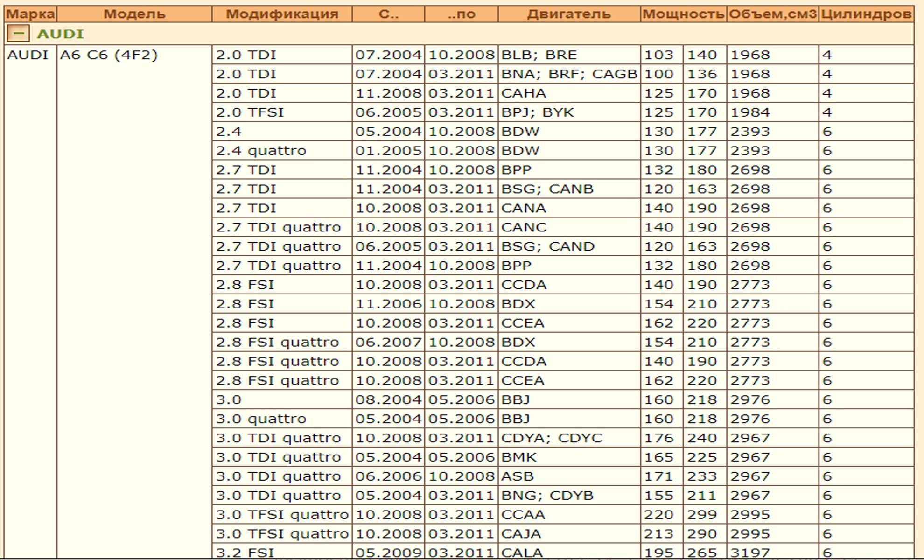Sort by the С.. start date header

pos(388,14)
